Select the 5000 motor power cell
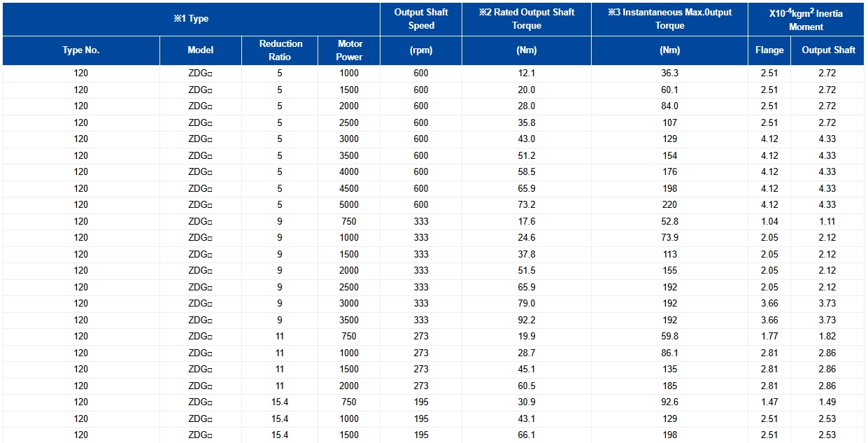The image size is (868, 443). pos(349,205)
